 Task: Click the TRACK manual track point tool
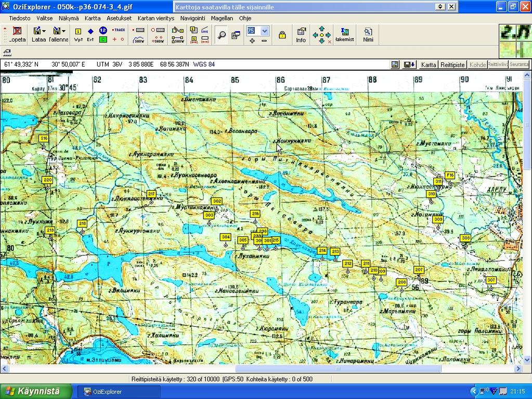click(x=119, y=30)
